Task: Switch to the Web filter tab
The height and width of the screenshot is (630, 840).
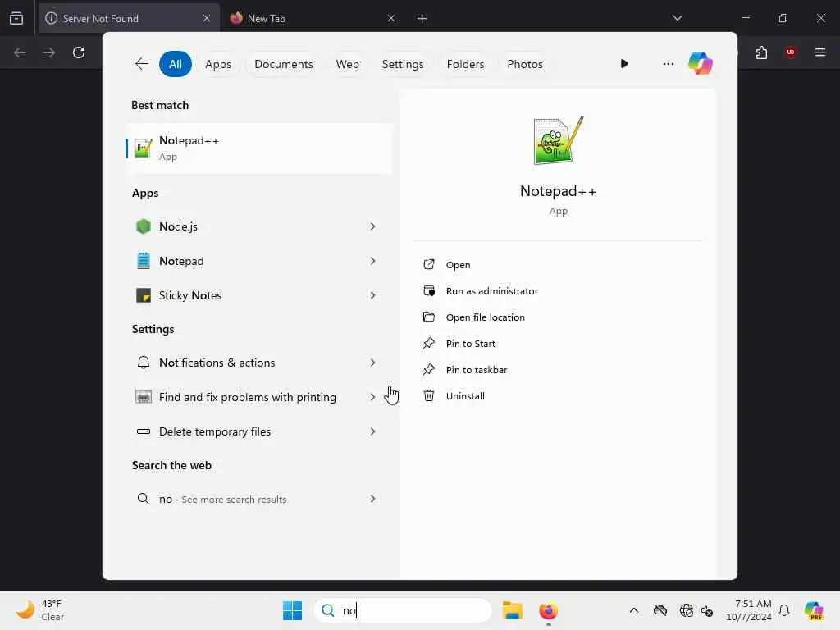Action: pos(347,64)
